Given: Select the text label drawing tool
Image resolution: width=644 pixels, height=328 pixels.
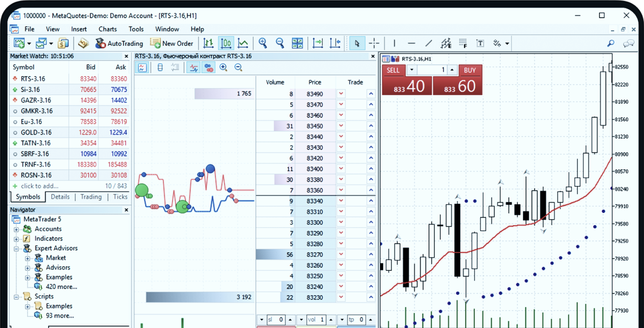Looking at the screenshot, I should [x=480, y=43].
